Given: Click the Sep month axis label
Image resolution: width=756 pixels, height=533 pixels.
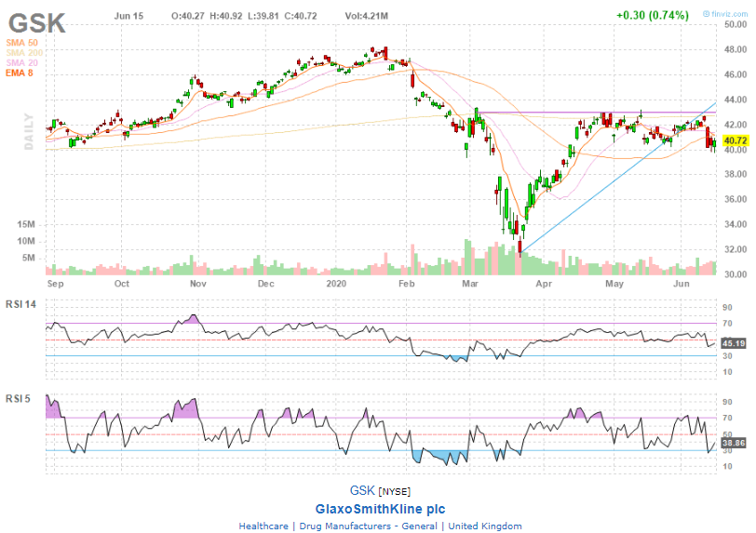Looking at the screenshot, I should [x=56, y=284].
